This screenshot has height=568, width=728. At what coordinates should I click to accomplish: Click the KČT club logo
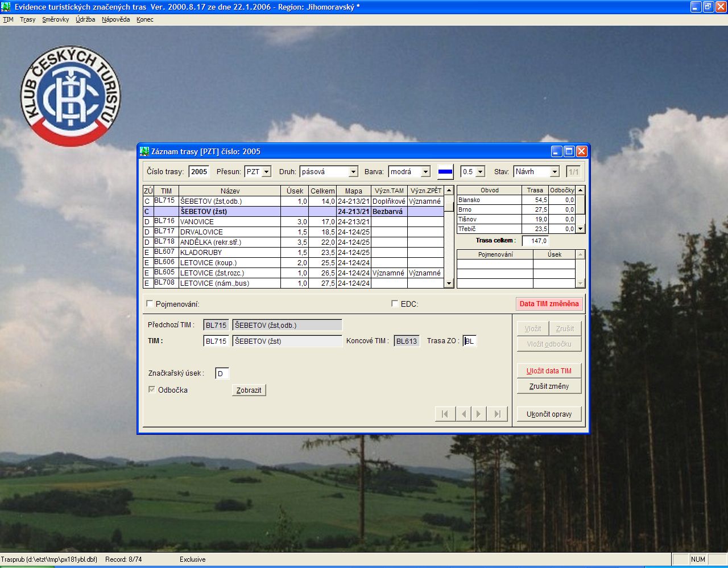point(71,96)
